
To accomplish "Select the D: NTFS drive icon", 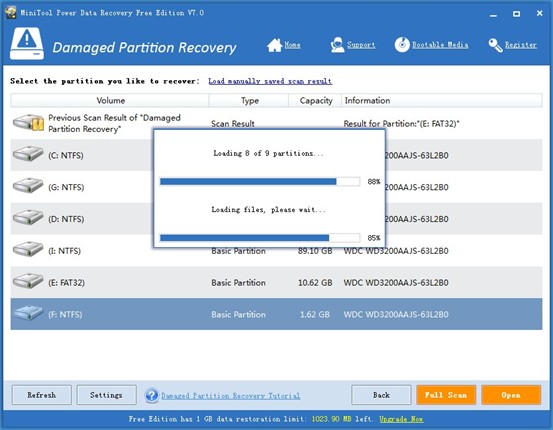I will (x=28, y=218).
